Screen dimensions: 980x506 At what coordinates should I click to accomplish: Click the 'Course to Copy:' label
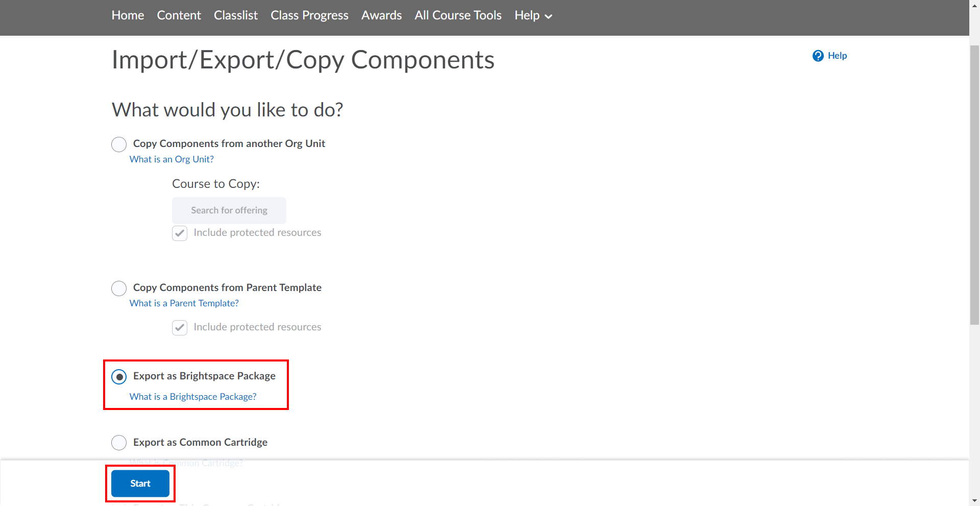coord(216,184)
